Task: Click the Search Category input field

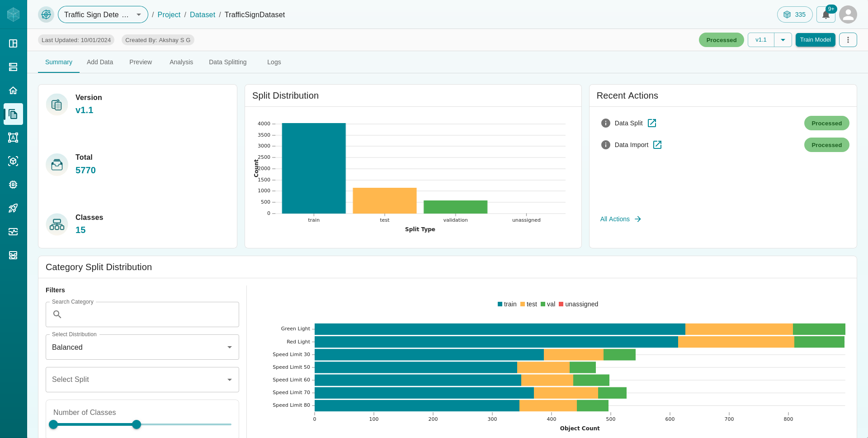Action: tap(142, 314)
